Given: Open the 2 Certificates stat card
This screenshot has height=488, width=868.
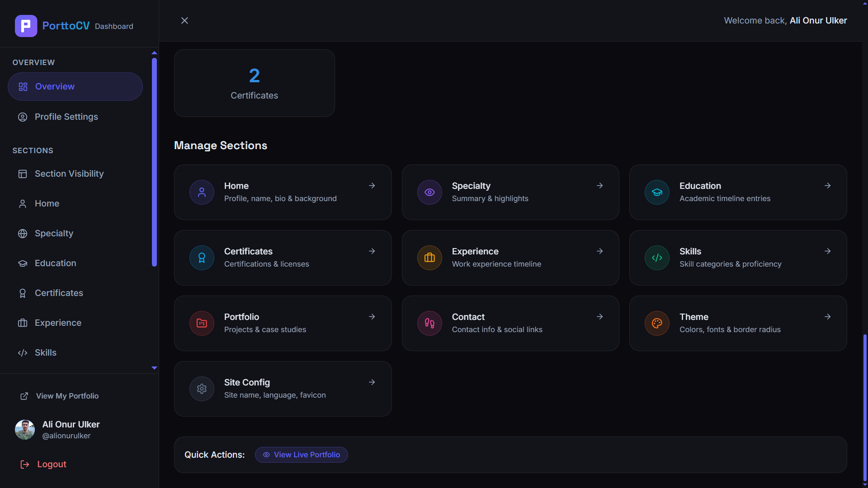Looking at the screenshot, I should 255,83.
